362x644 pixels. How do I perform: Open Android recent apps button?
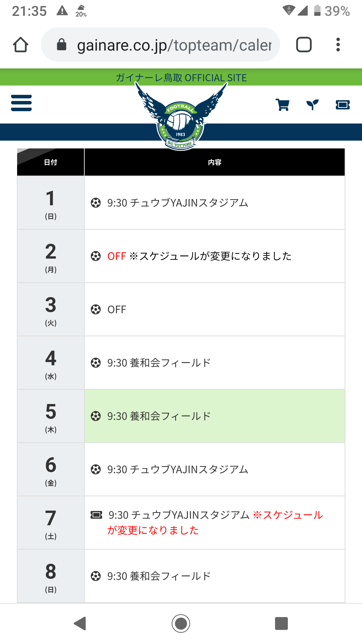pos(281,623)
